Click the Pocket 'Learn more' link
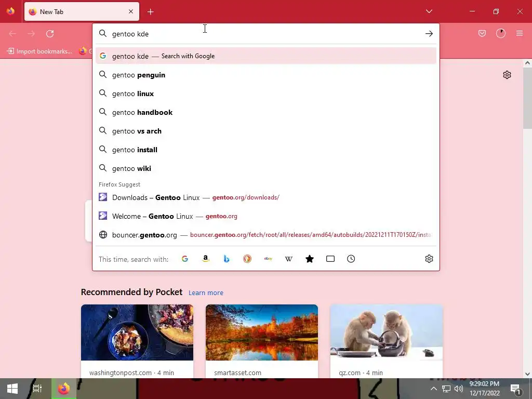Viewport: 532px width, 399px height. pyautogui.click(x=206, y=293)
